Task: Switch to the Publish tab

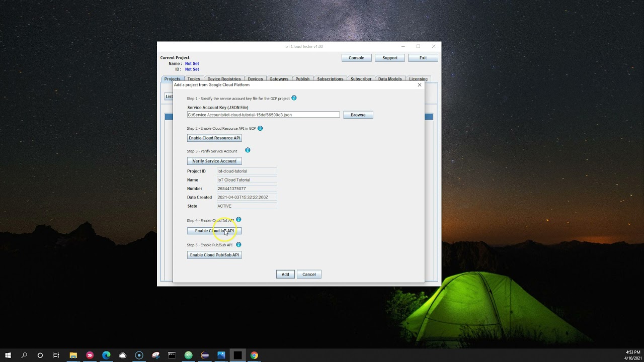Action: pos(302,79)
